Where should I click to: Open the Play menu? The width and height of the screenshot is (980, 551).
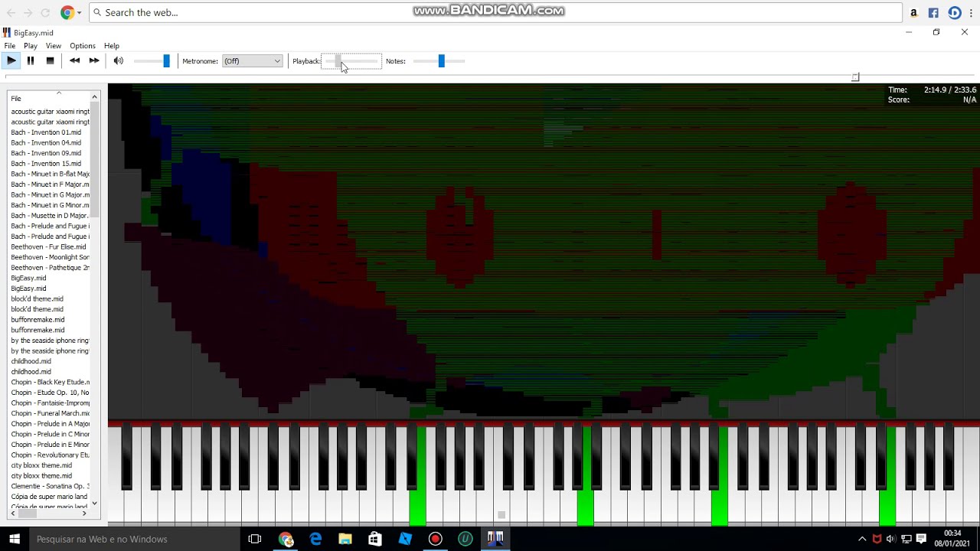point(31,46)
